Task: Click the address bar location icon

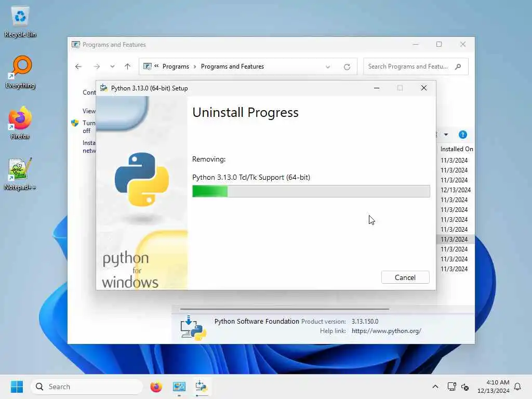Action: point(148,66)
